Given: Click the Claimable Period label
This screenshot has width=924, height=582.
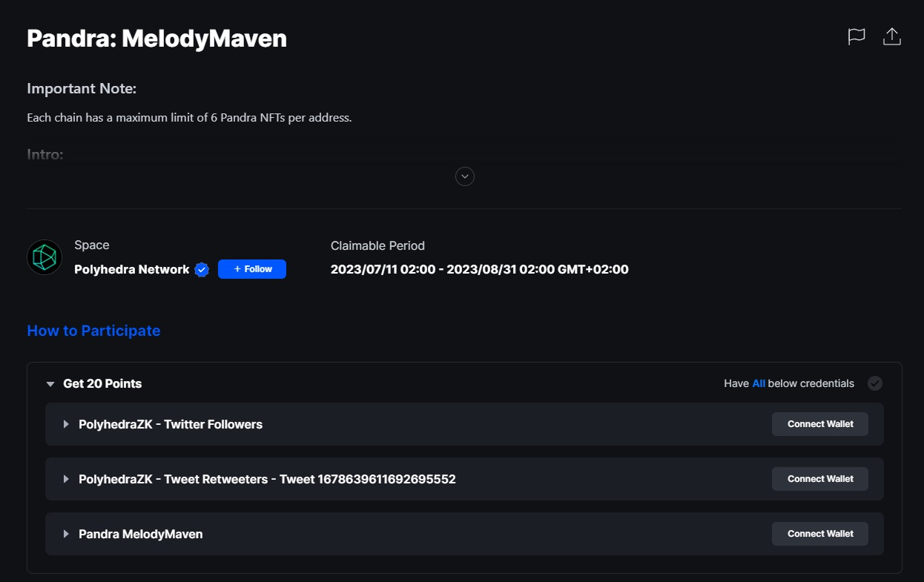Looking at the screenshot, I should [x=377, y=245].
